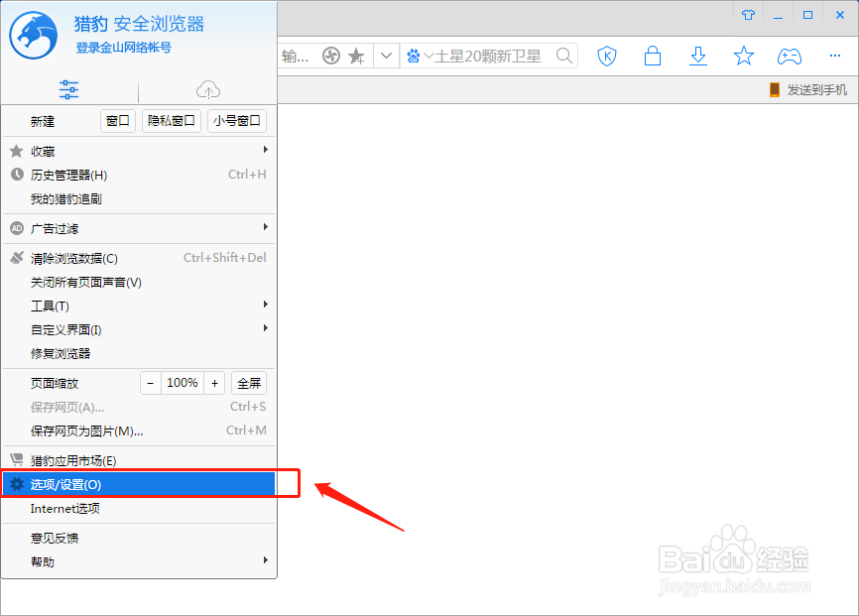The width and height of the screenshot is (859, 616).
Task: Open the address bar dropdown arrow
Action: 386,56
